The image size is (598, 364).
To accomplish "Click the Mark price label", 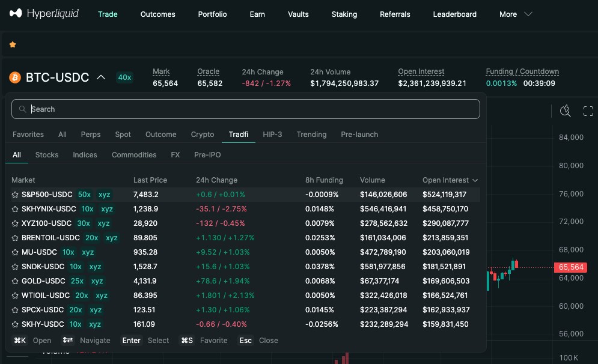I will [161, 71].
